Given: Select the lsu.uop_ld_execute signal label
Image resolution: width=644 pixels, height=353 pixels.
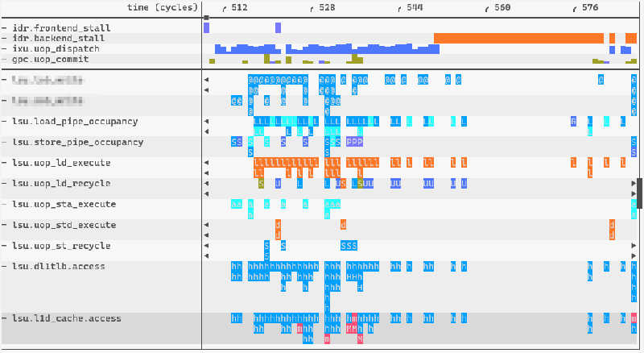Looking at the screenshot, I should (61, 163).
